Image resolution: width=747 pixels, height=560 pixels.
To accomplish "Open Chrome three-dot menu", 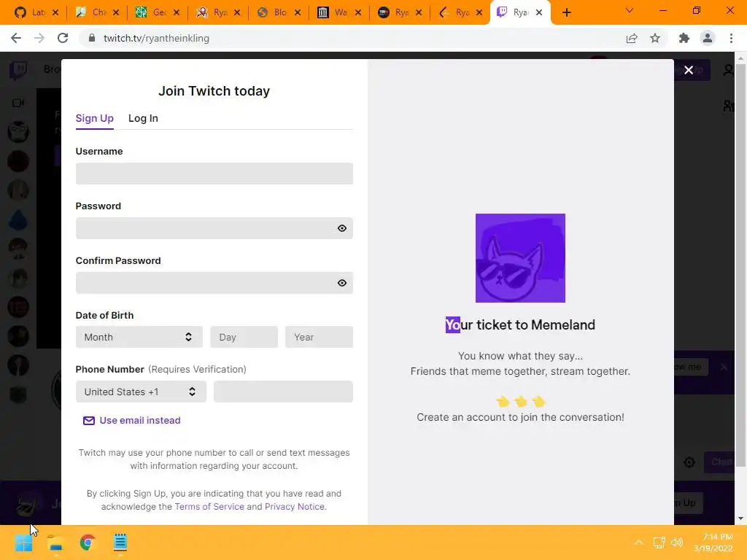I will (x=731, y=38).
